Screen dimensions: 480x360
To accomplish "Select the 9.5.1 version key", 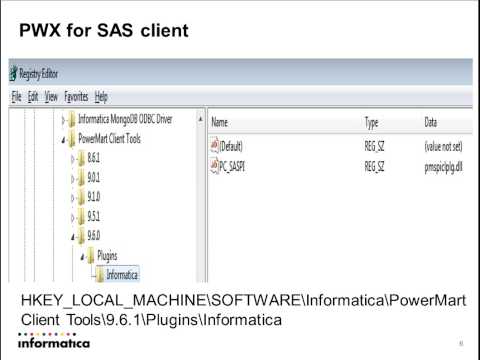I will click(x=94, y=216).
